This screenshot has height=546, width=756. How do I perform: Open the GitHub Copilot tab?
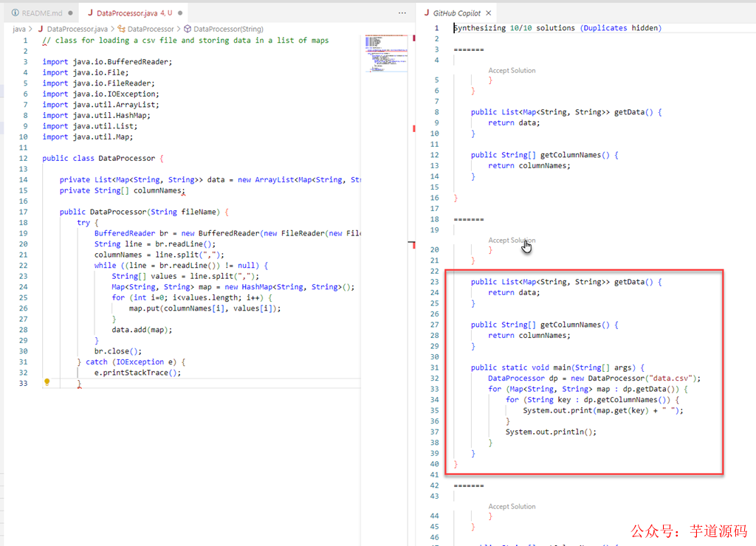tap(456, 13)
